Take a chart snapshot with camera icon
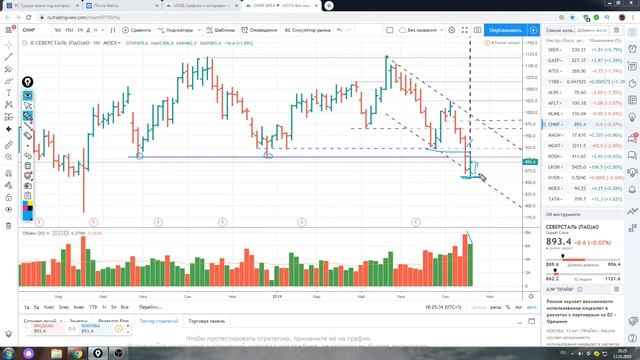Image resolution: width=640 pixels, height=360 pixels. 477,30
